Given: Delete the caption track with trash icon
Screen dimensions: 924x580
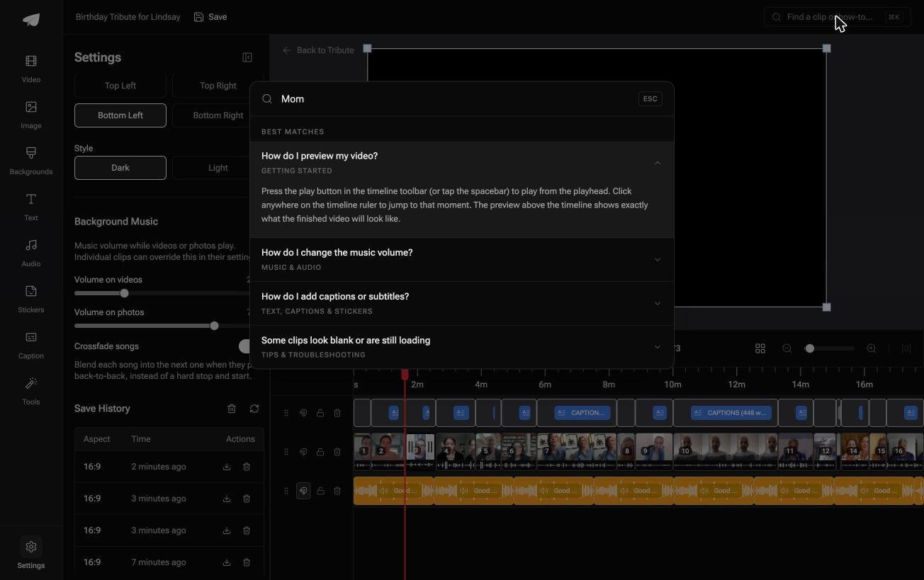Looking at the screenshot, I should click(x=337, y=413).
